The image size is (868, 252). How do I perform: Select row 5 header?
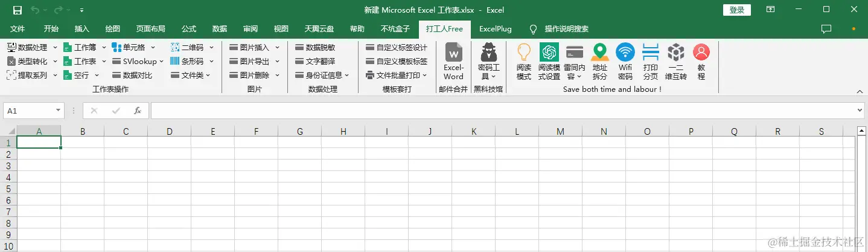[8, 189]
